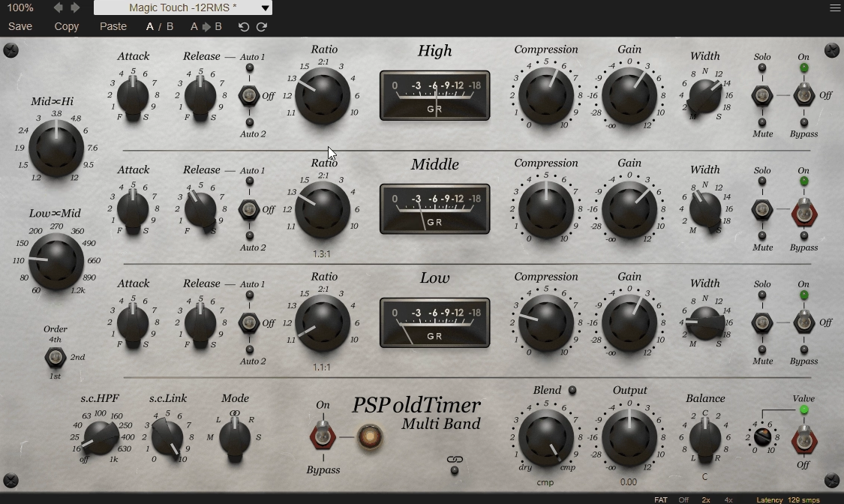Click the undo arrow icon
The image size is (844, 504).
243,27
